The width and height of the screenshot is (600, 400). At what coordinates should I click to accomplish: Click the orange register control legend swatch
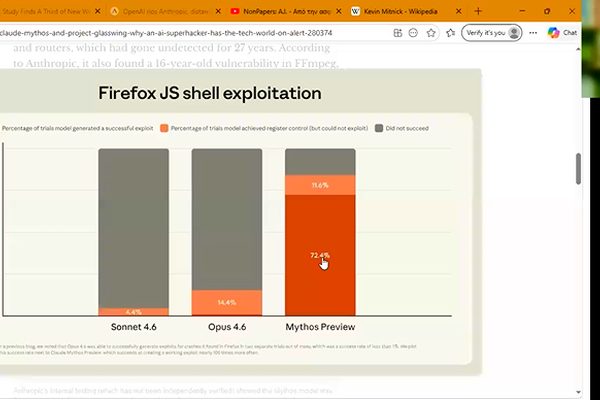164,128
